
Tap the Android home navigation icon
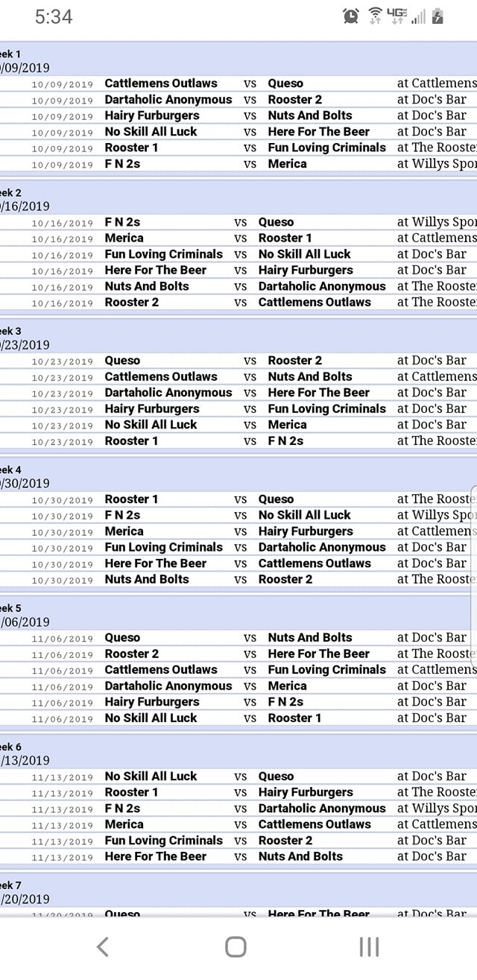click(236, 946)
